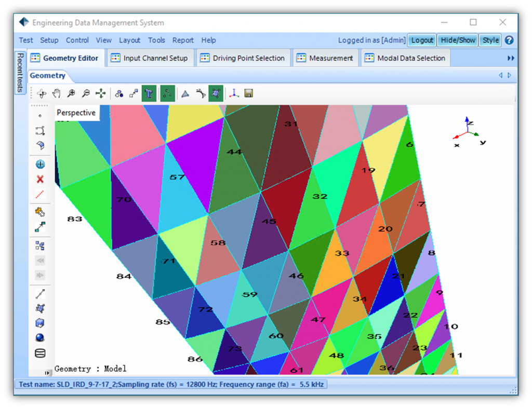Toggle the connected-nodes lines display button
Viewport: 532px width, 409px height.
pyautogui.click(x=168, y=93)
